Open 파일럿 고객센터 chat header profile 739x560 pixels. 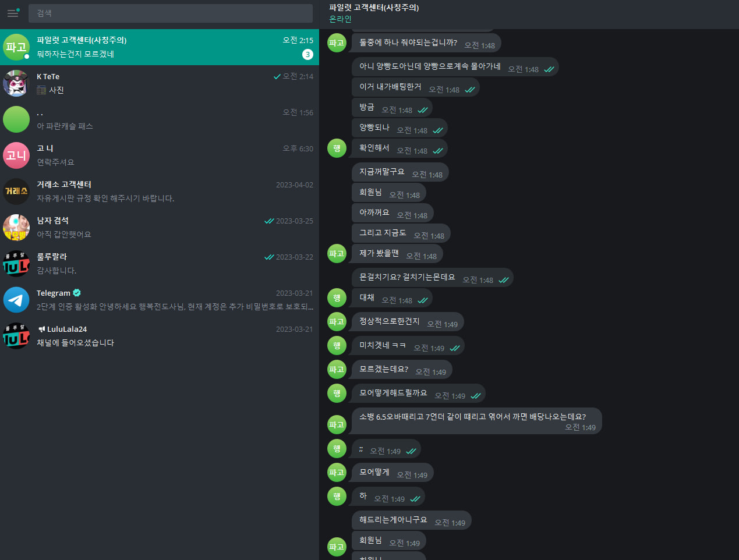[374, 8]
